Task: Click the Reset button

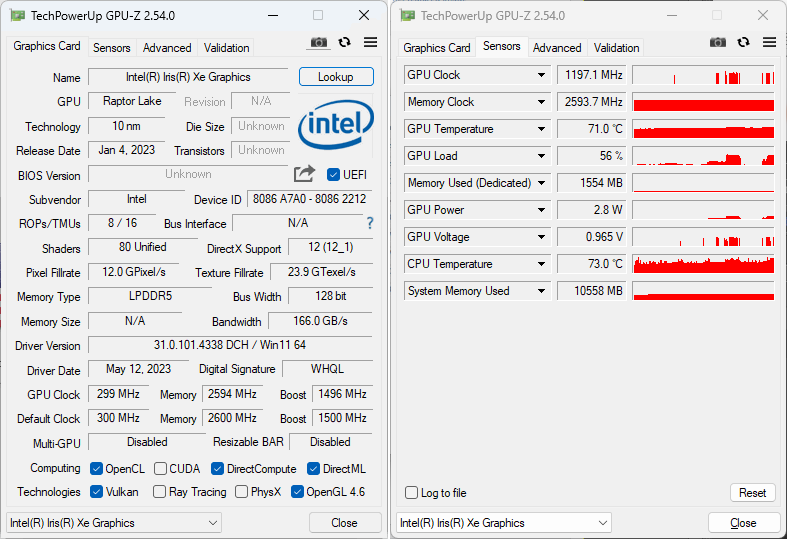Action: coord(752,493)
